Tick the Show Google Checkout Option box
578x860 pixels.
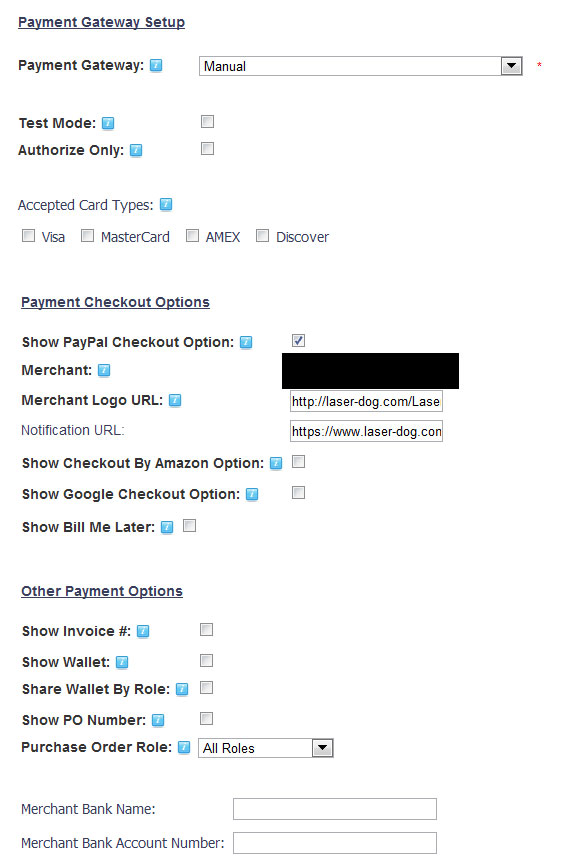(298, 493)
